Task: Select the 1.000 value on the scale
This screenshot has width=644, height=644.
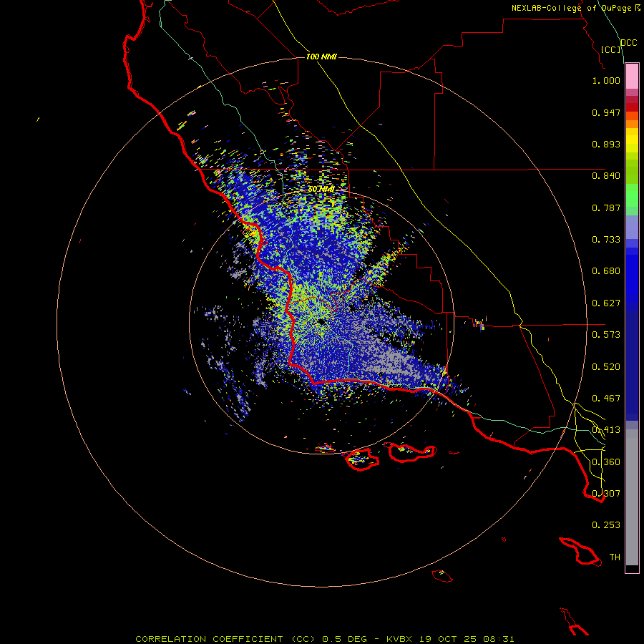Action: (606, 80)
